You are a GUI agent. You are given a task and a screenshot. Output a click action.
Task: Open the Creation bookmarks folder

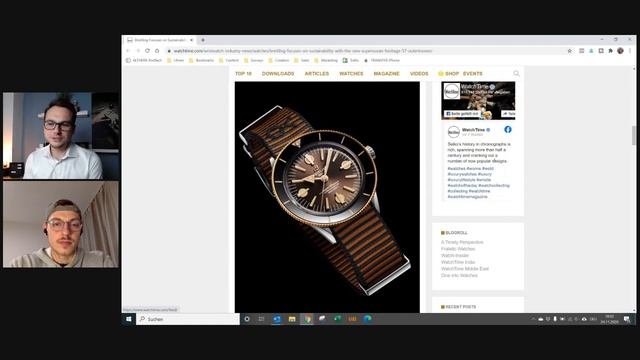279,60
